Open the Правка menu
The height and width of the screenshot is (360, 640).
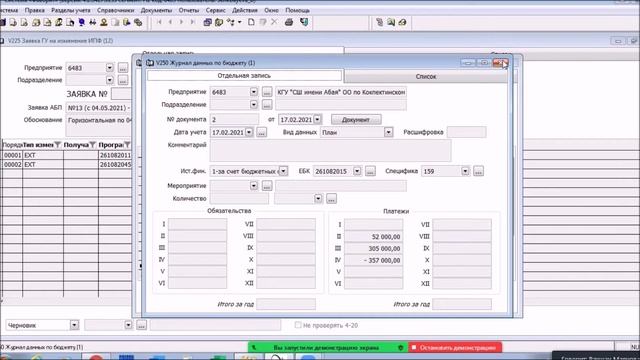pyautogui.click(x=34, y=10)
